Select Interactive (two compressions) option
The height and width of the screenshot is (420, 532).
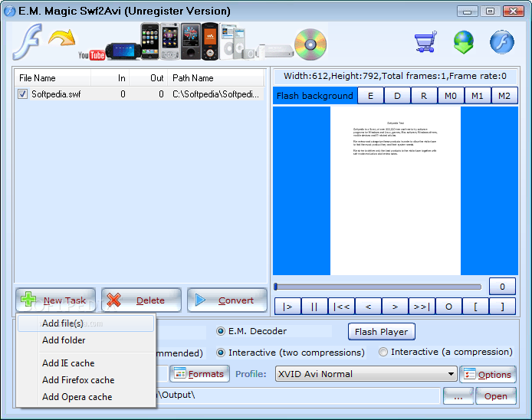221,353
